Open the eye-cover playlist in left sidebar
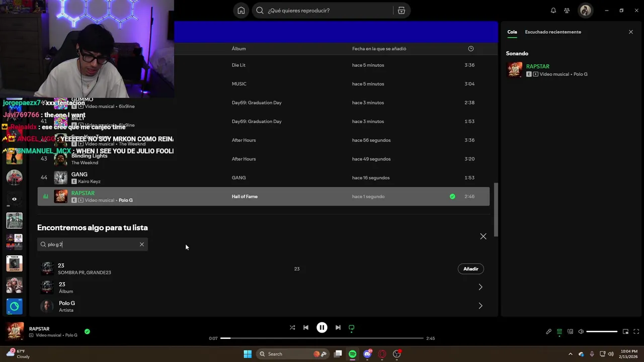This screenshot has width=644, height=362. (x=14, y=199)
